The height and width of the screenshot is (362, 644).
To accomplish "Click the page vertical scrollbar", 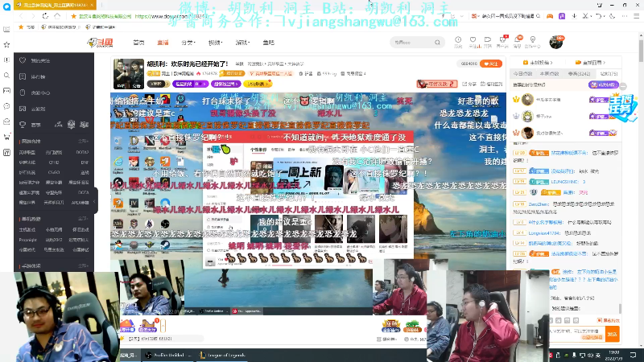I will [x=641, y=51].
